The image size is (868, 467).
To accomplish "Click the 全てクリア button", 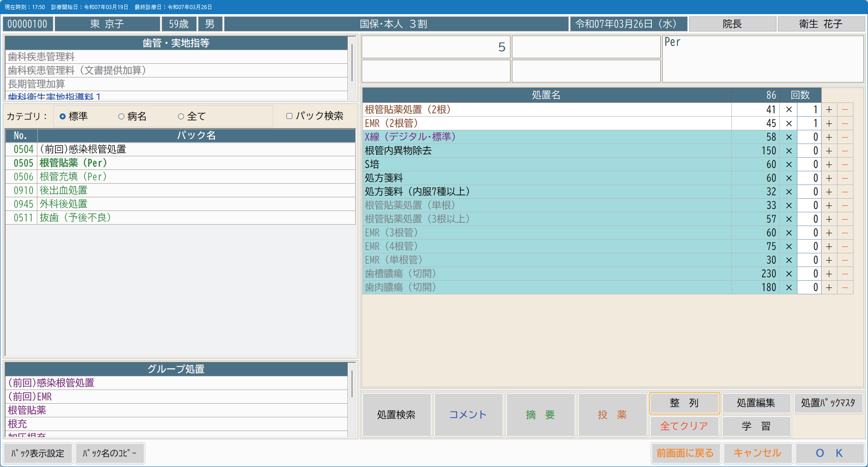I will point(684,426).
